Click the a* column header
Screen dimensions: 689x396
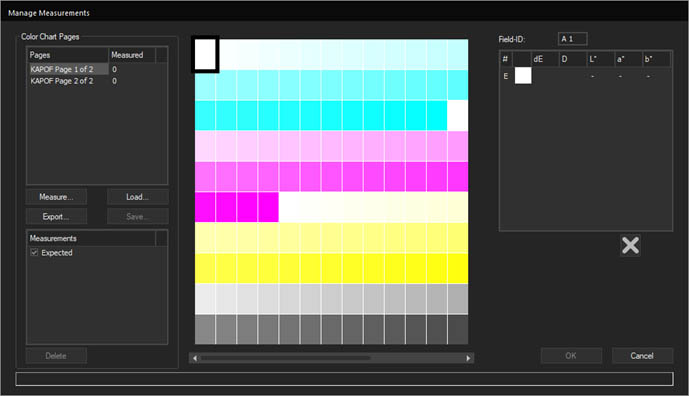point(628,59)
